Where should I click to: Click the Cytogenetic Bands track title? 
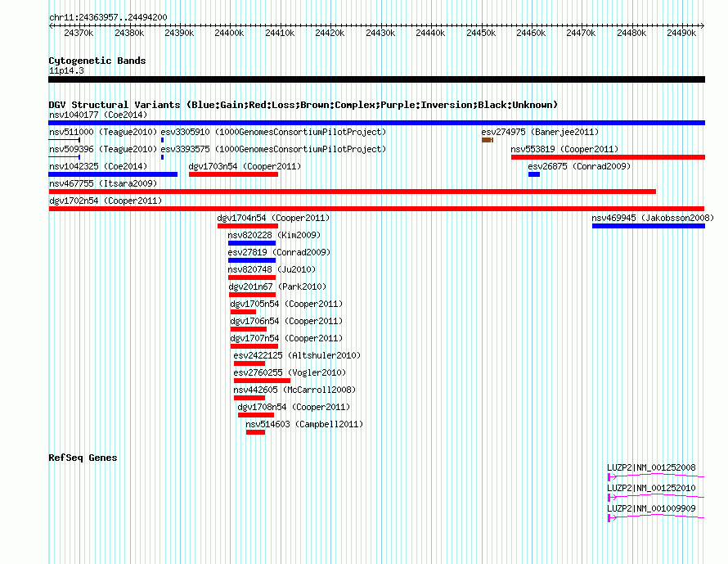tap(97, 61)
